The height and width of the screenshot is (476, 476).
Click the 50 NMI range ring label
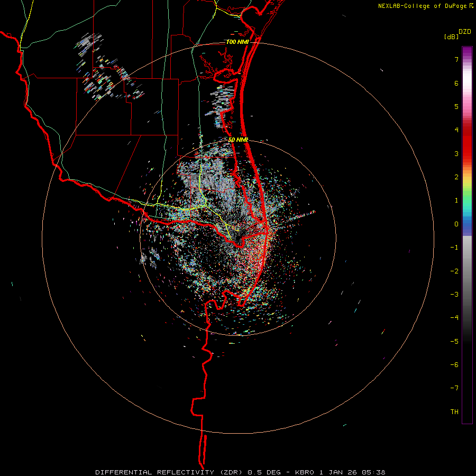pos(238,140)
